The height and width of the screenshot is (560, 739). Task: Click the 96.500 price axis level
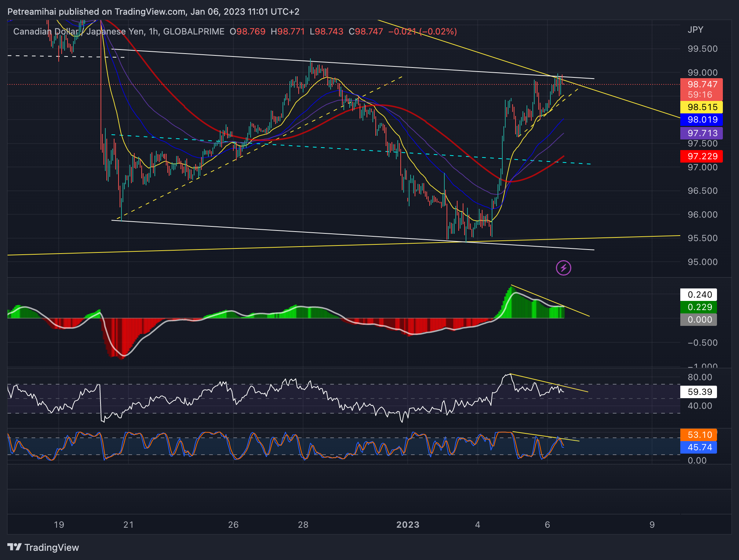702,191
